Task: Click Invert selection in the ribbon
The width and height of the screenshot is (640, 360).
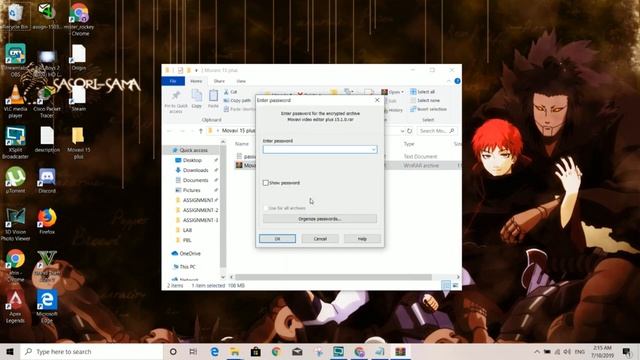Action: pyautogui.click(x=428, y=109)
